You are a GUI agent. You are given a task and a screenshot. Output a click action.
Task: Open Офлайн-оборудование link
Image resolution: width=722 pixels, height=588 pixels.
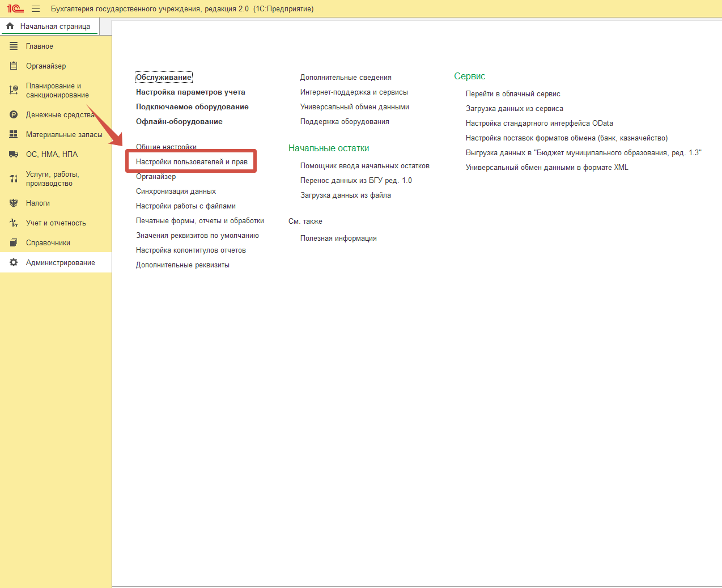pos(179,121)
